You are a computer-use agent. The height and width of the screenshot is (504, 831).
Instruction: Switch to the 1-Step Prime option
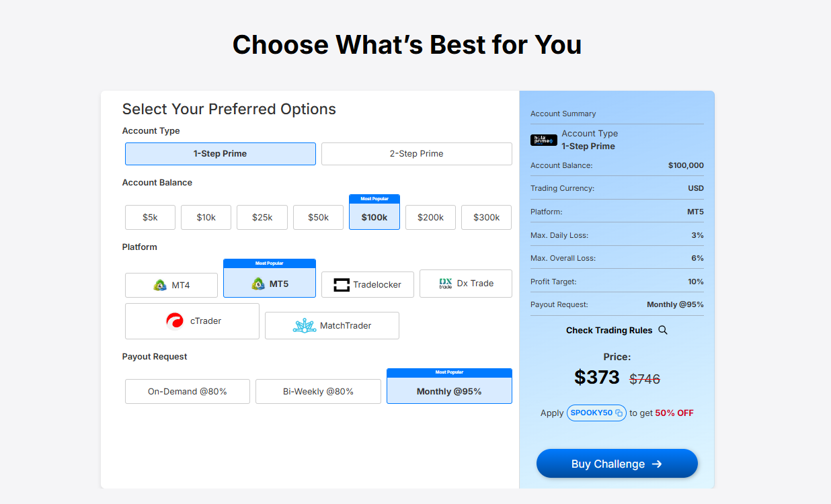[220, 154]
